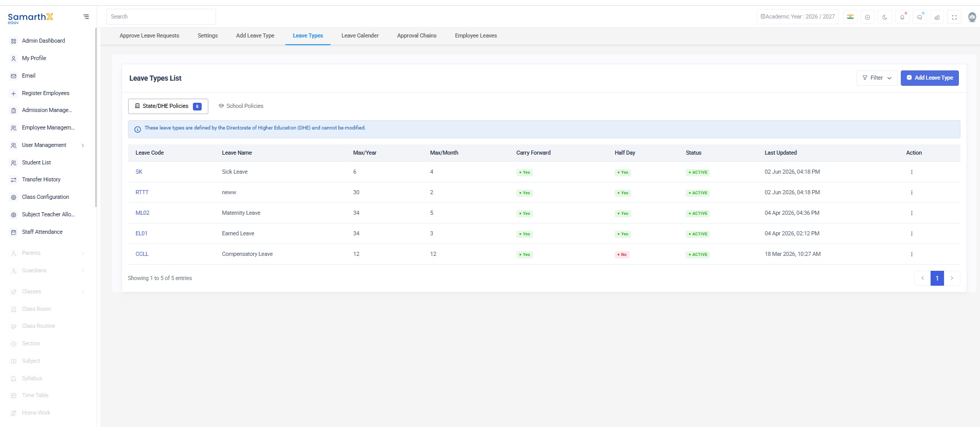This screenshot has width=980, height=427.
Task: Focus the Search input field
Action: tap(161, 16)
